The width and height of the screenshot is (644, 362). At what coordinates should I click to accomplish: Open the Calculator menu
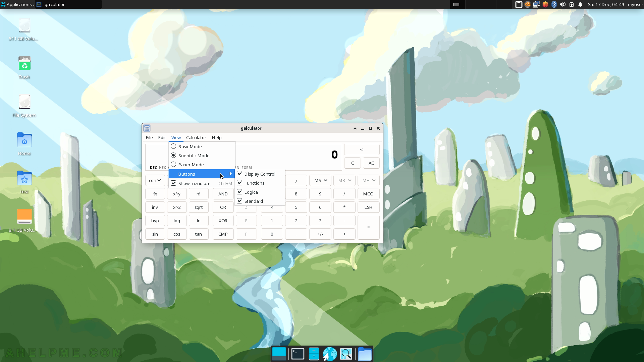[x=196, y=137]
